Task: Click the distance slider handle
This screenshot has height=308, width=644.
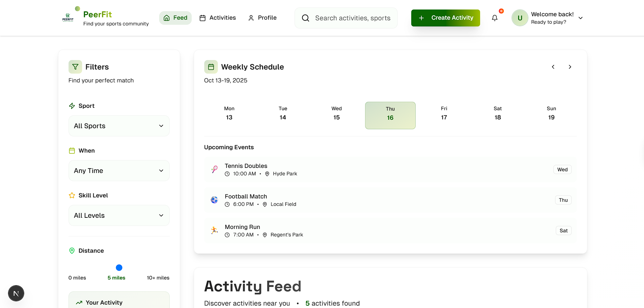Action: tap(119, 268)
